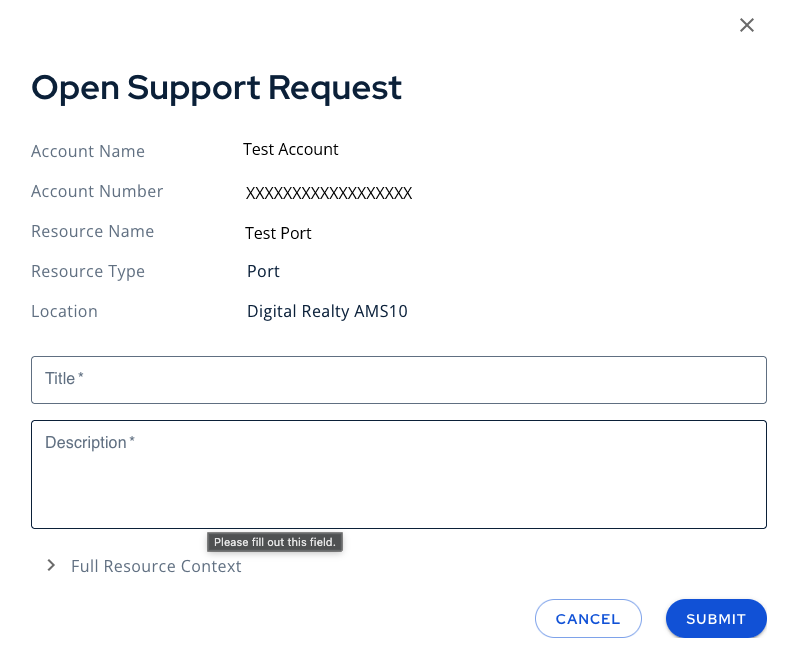Viewport: 786px width, 646px height.
Task: Click the 'Resource Type' label
Action: 88,272
